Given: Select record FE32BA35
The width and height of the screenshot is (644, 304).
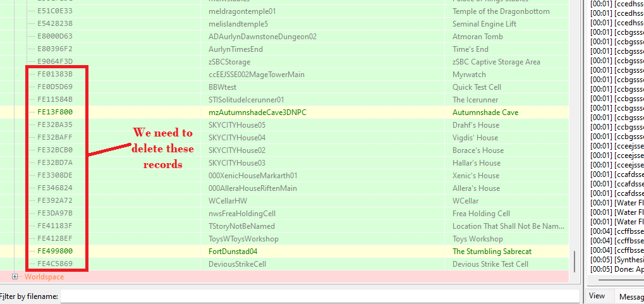Looking at the screenshot, I should pos(55,125).
